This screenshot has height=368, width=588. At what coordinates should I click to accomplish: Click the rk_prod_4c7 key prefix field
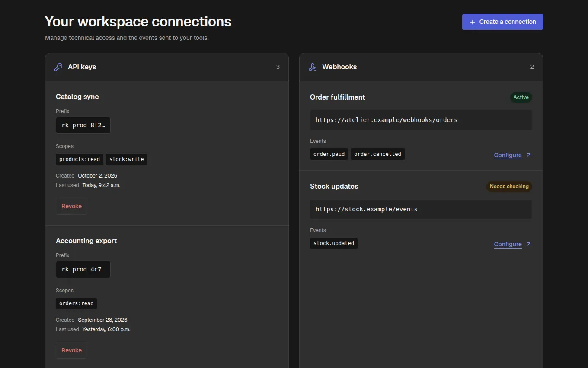point(83,269)
